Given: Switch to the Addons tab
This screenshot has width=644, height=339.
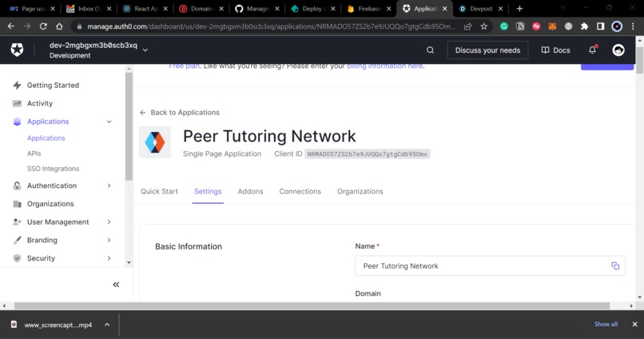Looking at the screenshot, I should 251,191.
